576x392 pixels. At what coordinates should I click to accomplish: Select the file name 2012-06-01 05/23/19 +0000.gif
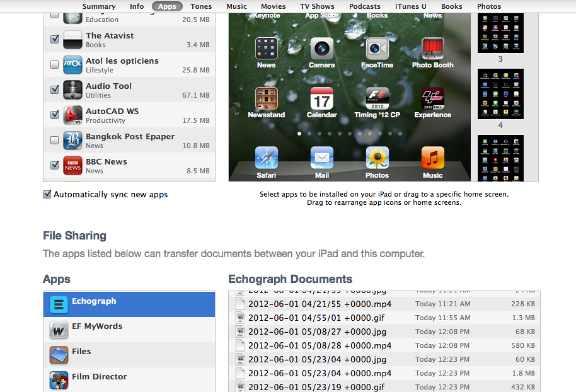(x=316, y=387)
